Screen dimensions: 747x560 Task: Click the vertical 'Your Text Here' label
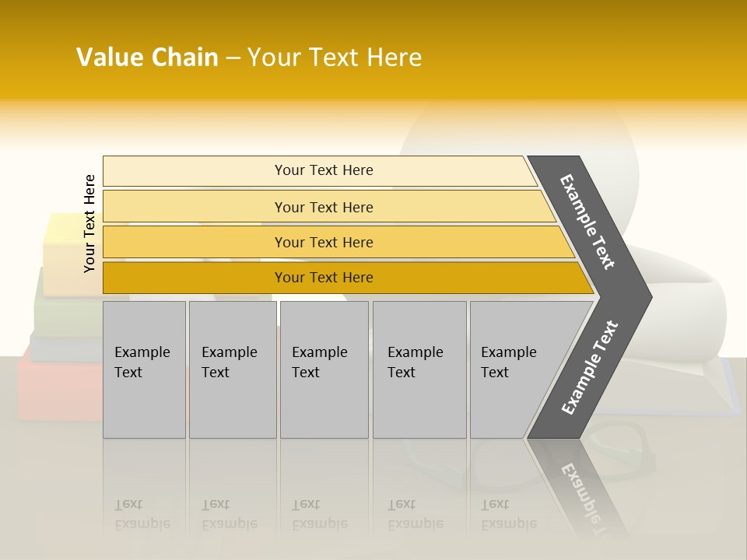click(89, 223)
